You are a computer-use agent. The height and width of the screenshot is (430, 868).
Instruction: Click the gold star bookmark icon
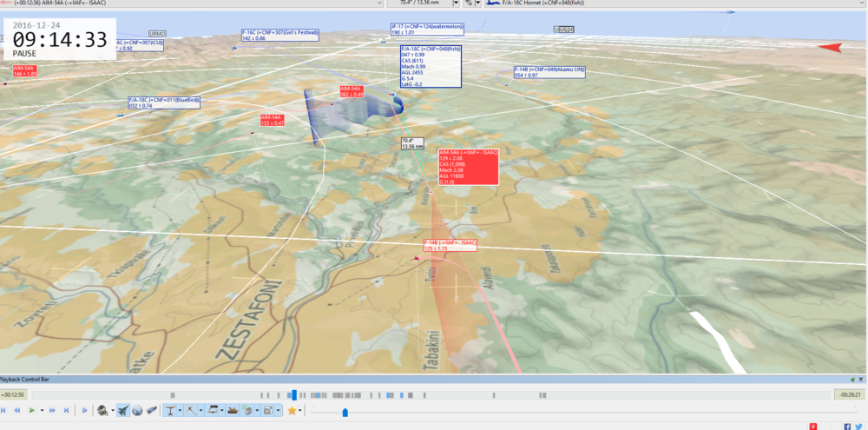(x=292, y=410)
